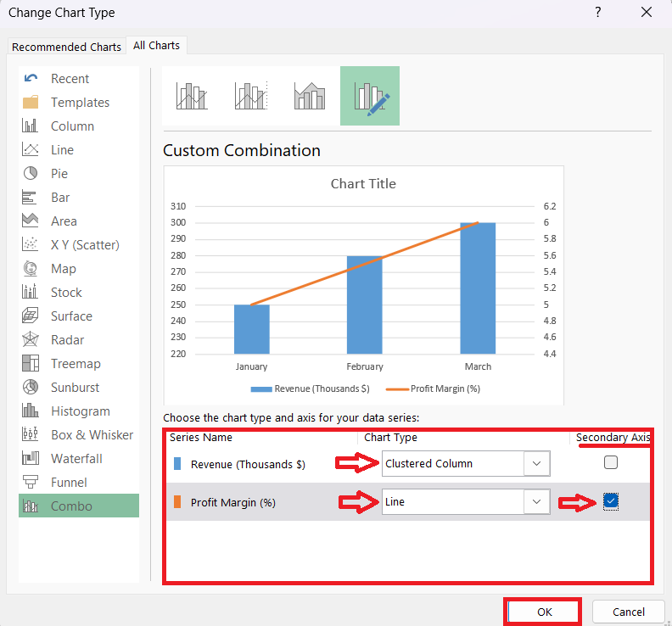Pick the Custom Combination subtype
This screenshot has width=672, height=626.
tap(370, 96)
